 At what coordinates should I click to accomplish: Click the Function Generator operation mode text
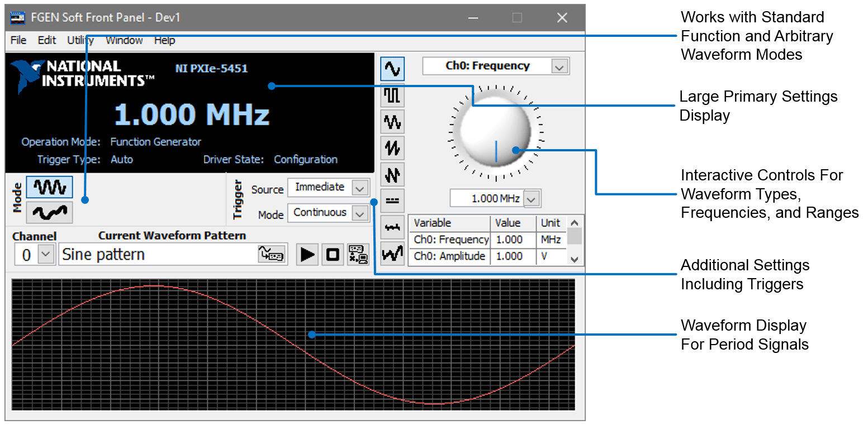click(x=155, y=142)
